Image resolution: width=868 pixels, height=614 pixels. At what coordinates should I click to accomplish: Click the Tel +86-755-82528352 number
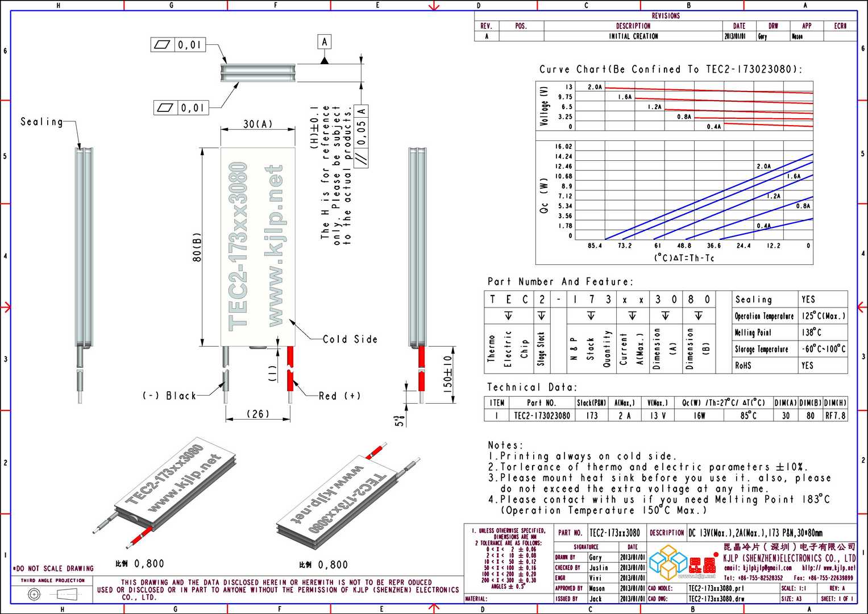(753, 578)
